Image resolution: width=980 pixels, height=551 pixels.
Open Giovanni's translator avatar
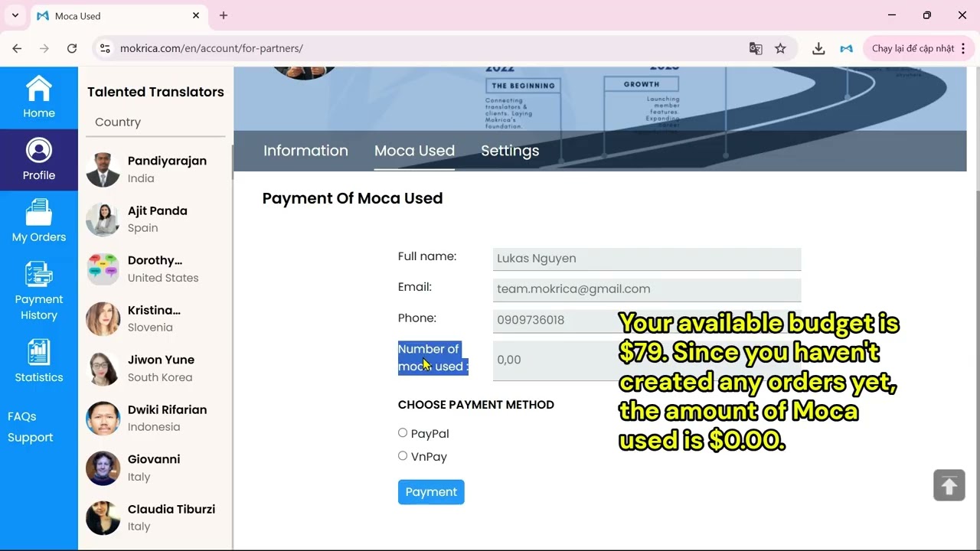click(103, 468)
